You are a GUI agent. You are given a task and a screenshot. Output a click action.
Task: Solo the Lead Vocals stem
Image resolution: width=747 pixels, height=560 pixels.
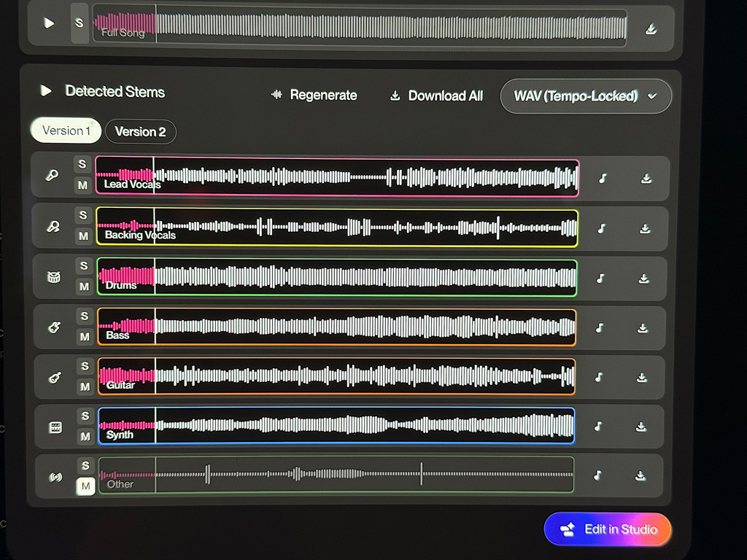tap(82, 164)
